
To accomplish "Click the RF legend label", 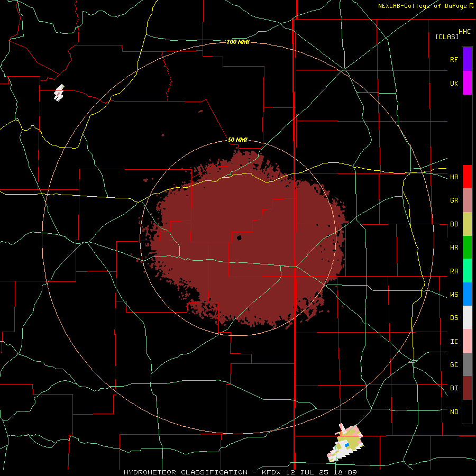I will click(454, 59).
